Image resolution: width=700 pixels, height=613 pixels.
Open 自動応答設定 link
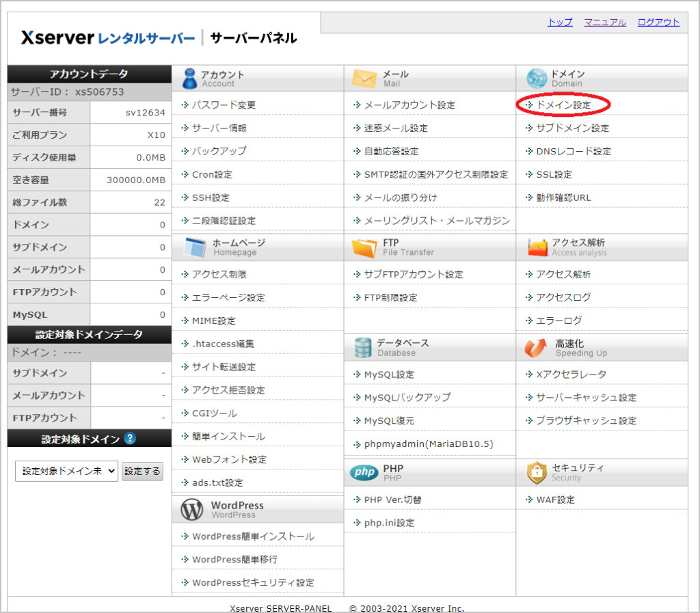click(x=392, y=151)
